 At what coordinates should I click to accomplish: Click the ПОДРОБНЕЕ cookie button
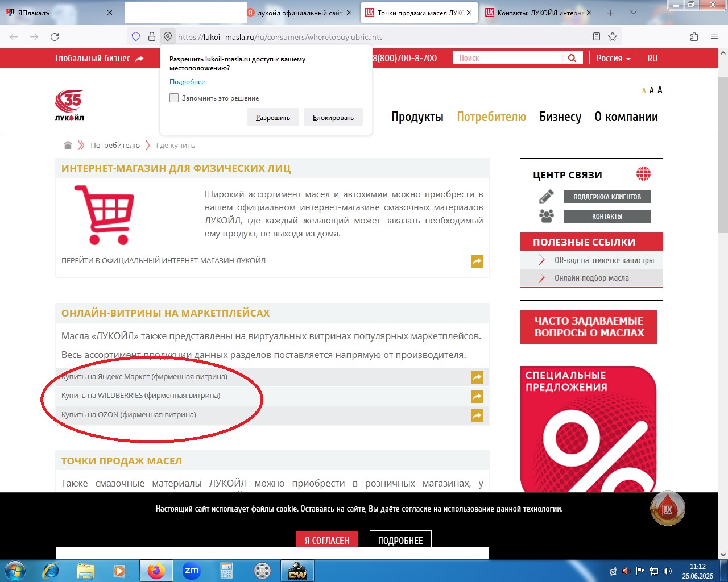tap(400, 540)
